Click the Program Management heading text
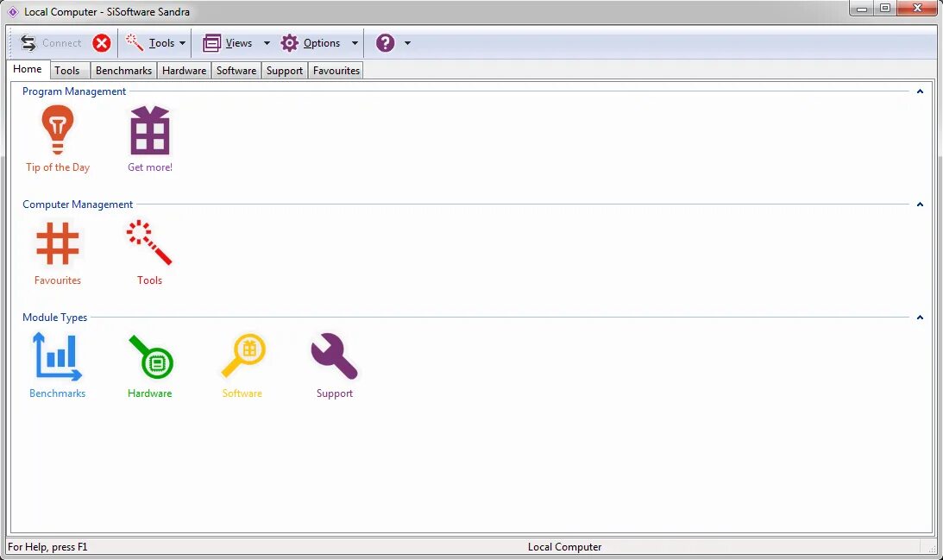The image size is (943, 560). (74, 91)
